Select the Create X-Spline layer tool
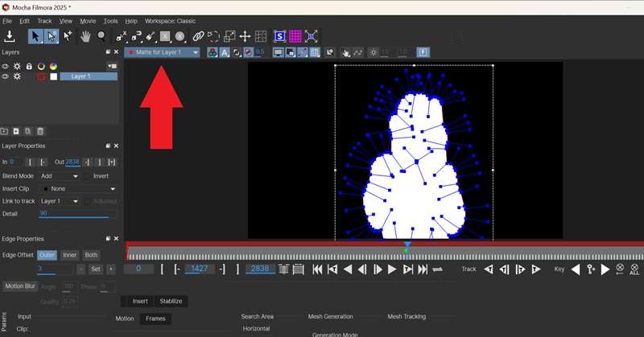The height and width of the screenshot is (337, 644). pyautogui.click(x=122, y=36)
